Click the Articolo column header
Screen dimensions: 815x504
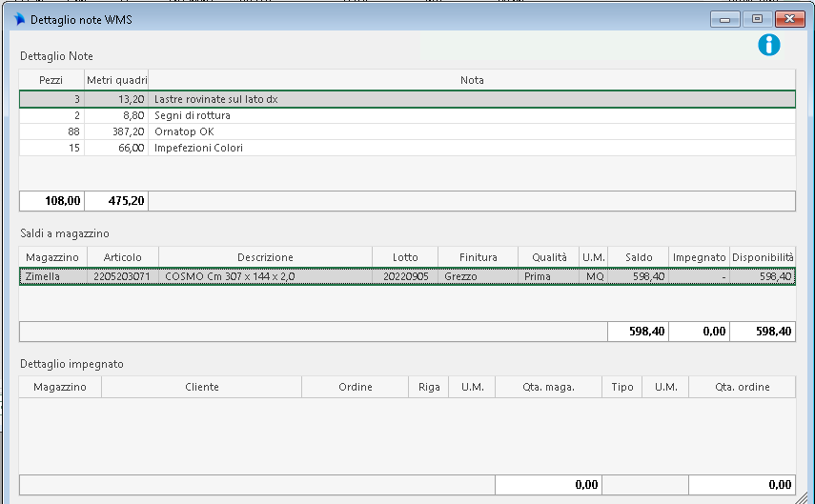click(123, 257)
